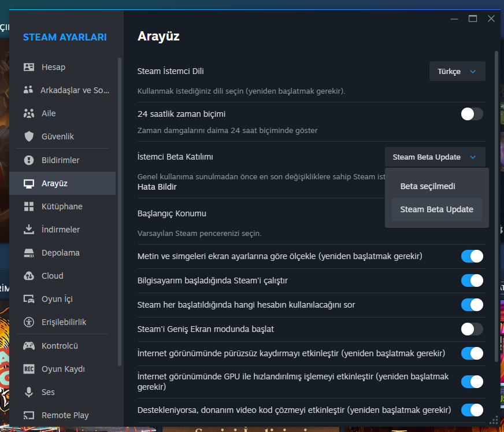This screenshot has height=432, width=504.
Task: Disable Bilgisayarım başladığında Steam'i çalıştır
Action: tap(472, 280)
